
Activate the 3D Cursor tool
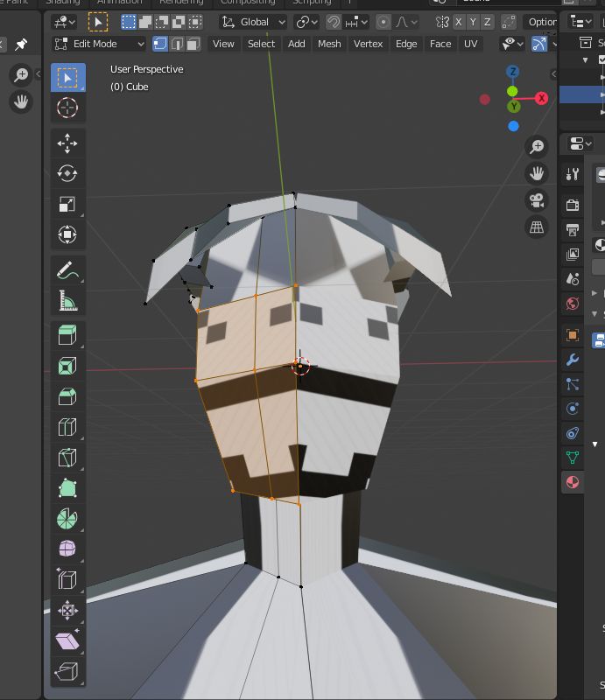click(68, 108)
